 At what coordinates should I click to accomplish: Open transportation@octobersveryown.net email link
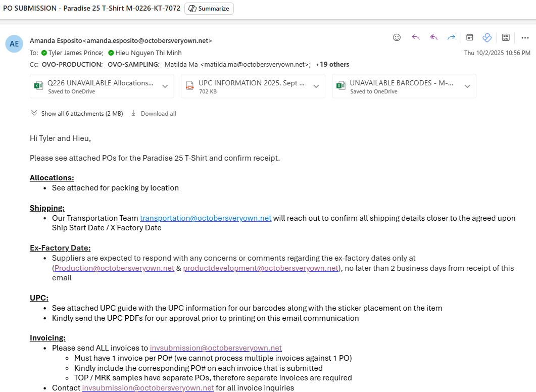[x=206, y=218]
